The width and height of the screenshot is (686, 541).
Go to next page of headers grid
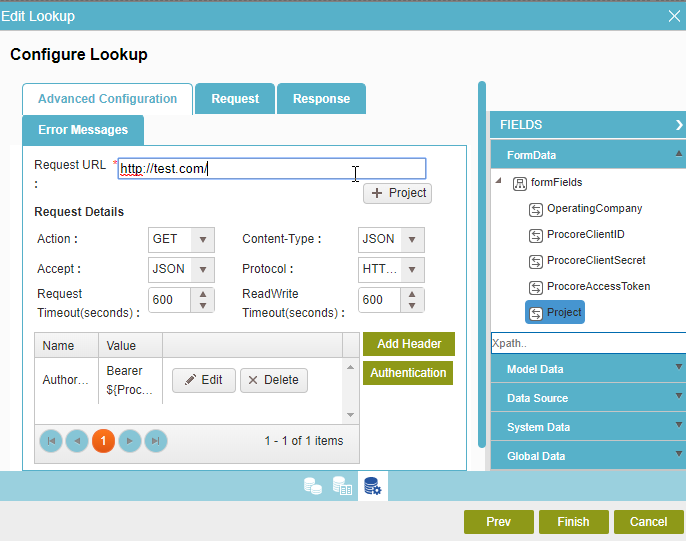(129, 440)
